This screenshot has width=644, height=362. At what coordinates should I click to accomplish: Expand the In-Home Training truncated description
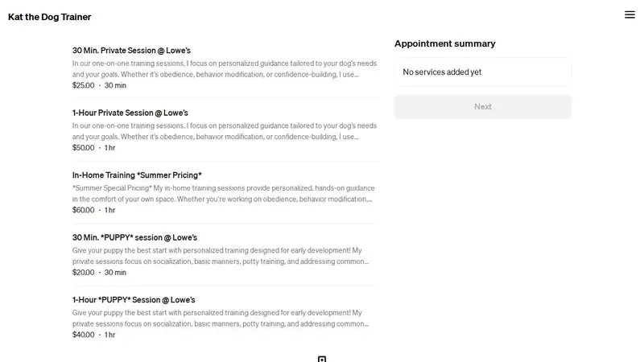(x=224, y=194)
